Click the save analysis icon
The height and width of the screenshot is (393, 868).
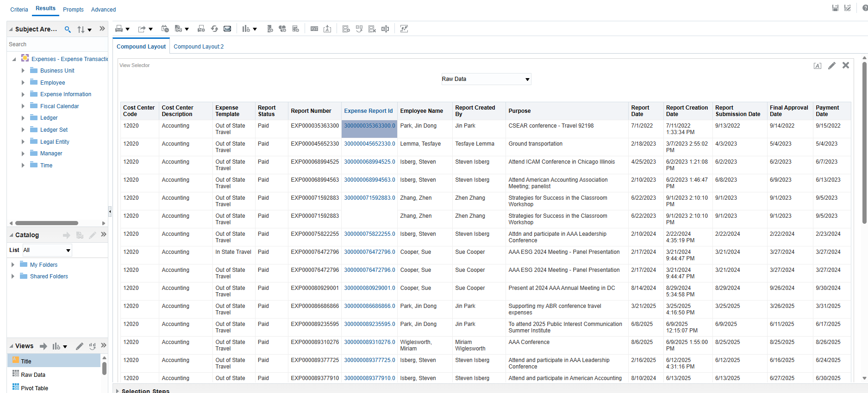(835, 8)
